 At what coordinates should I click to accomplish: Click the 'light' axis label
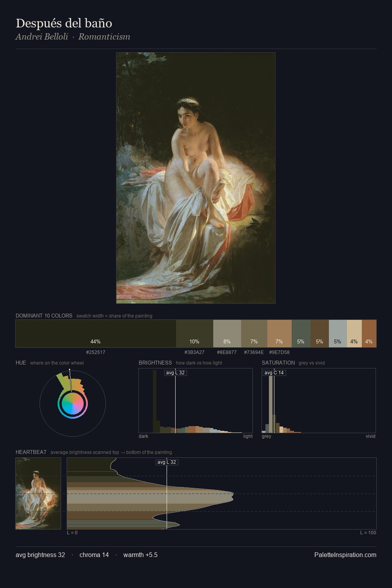click(248, 436)
